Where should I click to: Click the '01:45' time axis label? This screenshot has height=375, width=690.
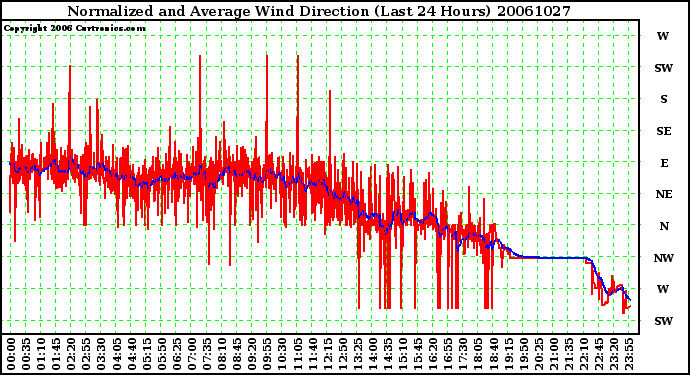click(x=56, y=354)
